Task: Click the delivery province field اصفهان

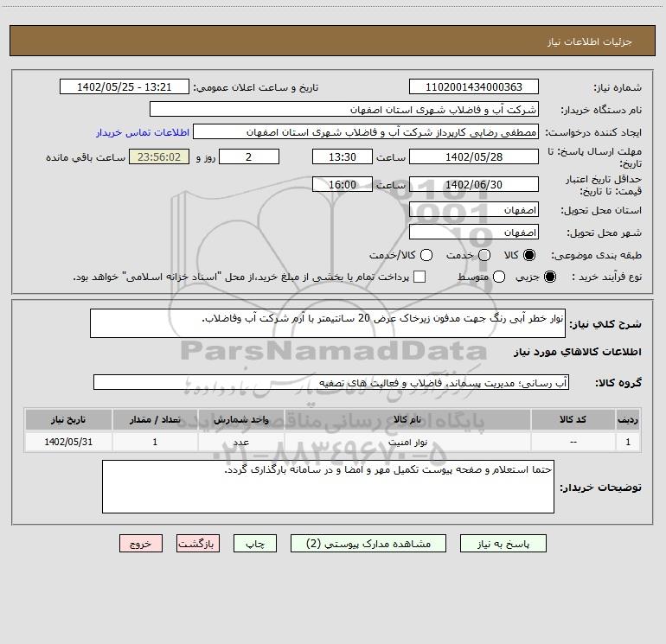Action: pyautogui.click(x=474, y=210)
